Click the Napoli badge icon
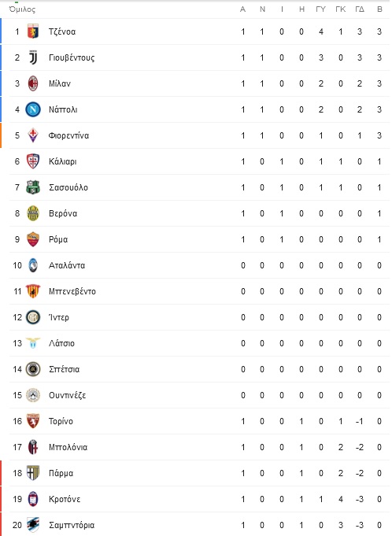 (x=33, y=109)
